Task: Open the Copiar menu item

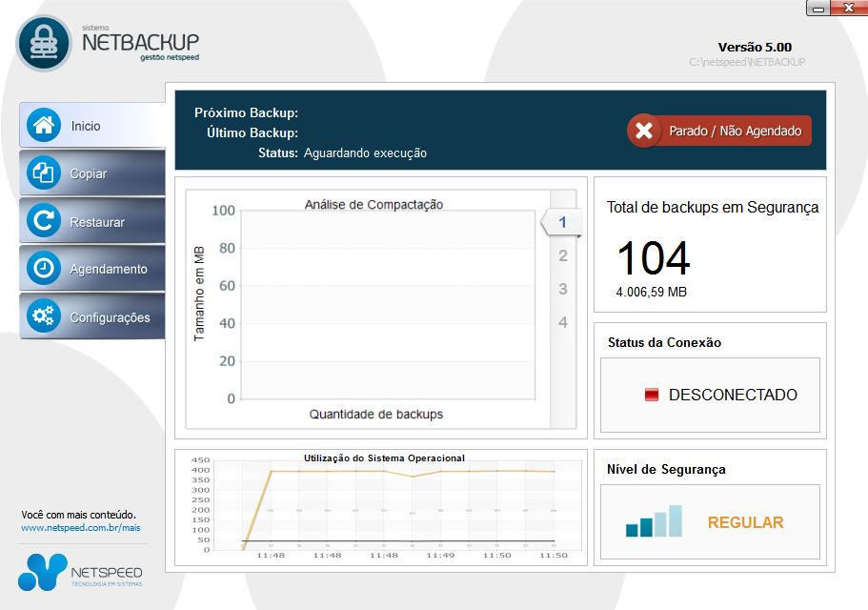Action: pyautogui.click(x=92, y=173)
